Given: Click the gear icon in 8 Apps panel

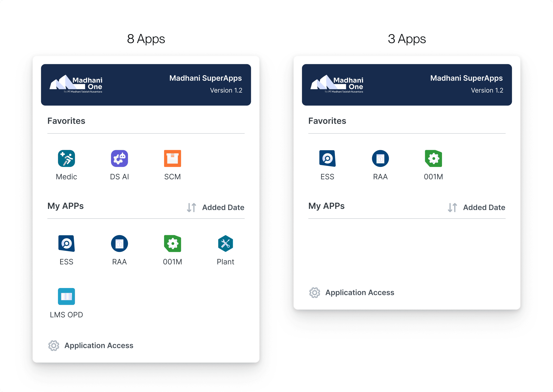Looking at the screenshot, I should click(54, 346).
